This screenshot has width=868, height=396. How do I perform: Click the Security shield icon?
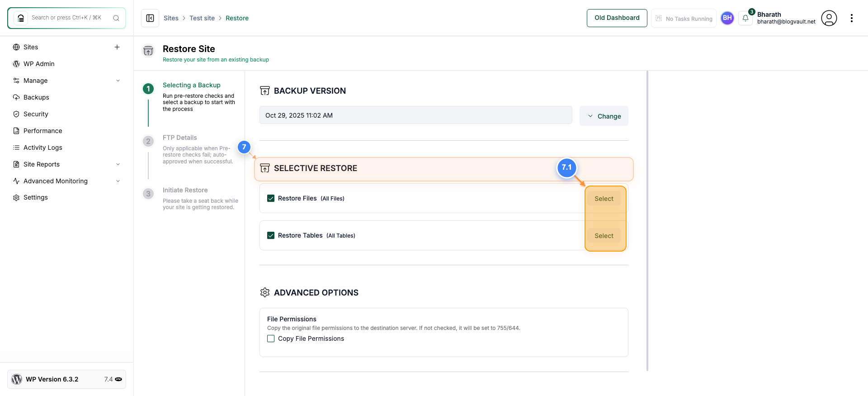pos(16,114)
